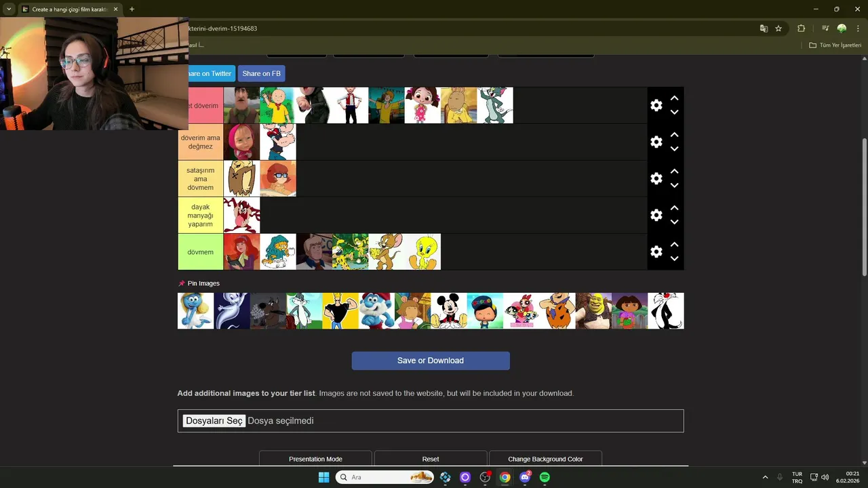Image resolution: width=868 pixels, height=488 pixels.
Task: Open the Chrome three-dot menu
Action: point(858,28)
